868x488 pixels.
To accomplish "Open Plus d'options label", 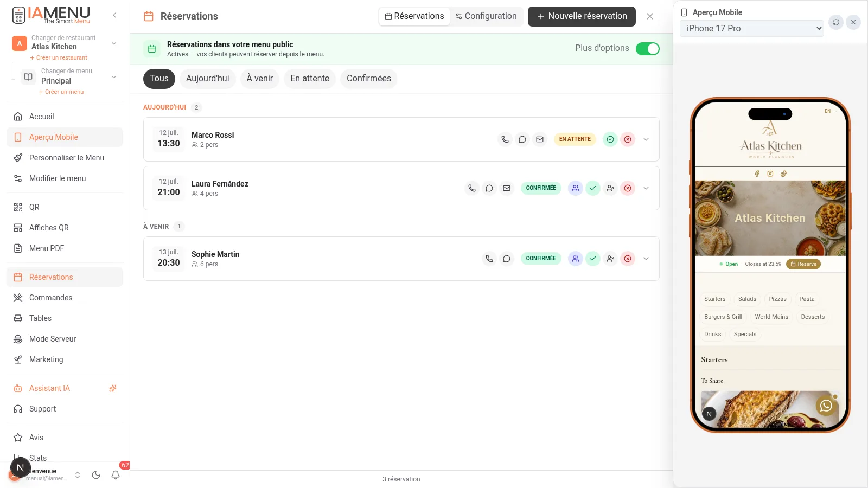I will [x=602, y=48].
